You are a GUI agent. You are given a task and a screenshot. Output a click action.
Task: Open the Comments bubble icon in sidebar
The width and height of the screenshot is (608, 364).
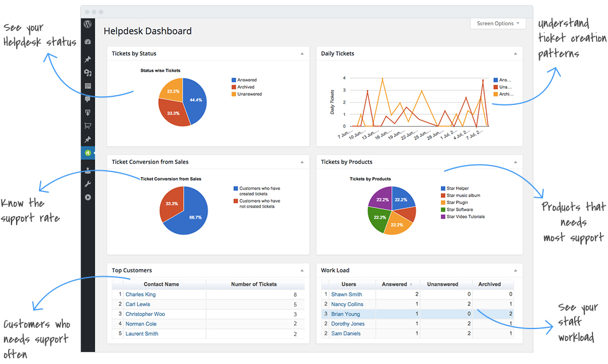click(x=88, y=99)
